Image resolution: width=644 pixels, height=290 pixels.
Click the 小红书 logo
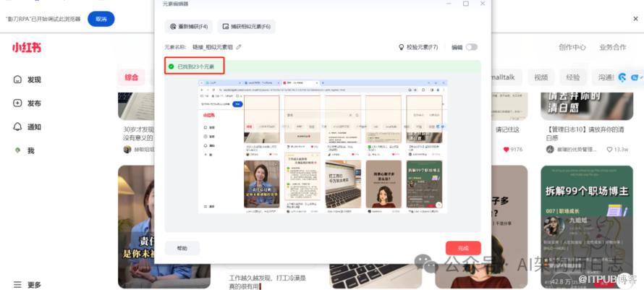pos(26,48)
